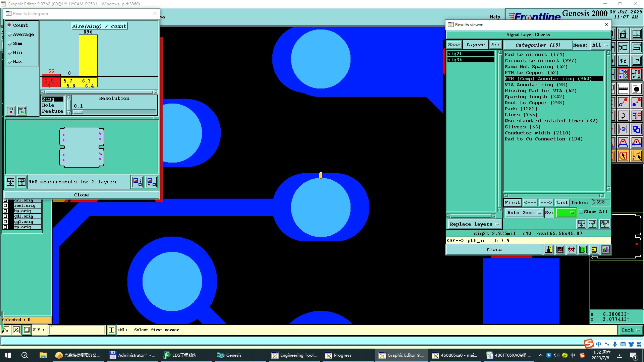Click the Layers tab in Results viewer
This screenshot has width=644, height=362.
coord(475,45)
